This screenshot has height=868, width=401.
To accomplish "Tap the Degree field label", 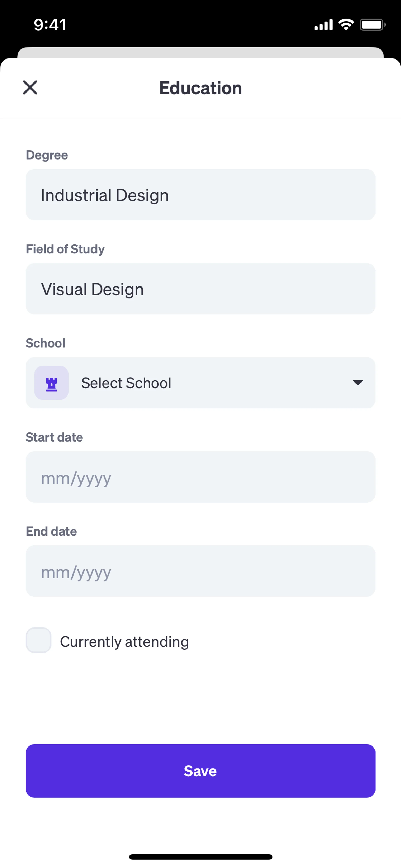I will (47, 155).
